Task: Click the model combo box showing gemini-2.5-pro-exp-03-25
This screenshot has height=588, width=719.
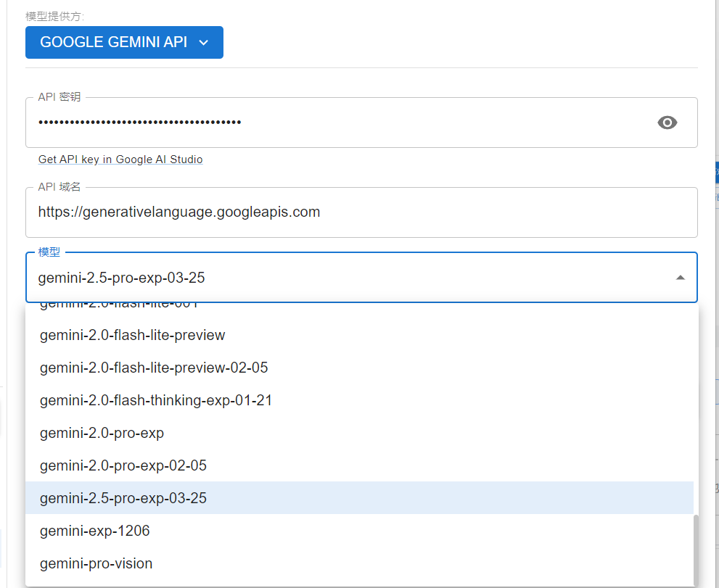Action: 361,277
